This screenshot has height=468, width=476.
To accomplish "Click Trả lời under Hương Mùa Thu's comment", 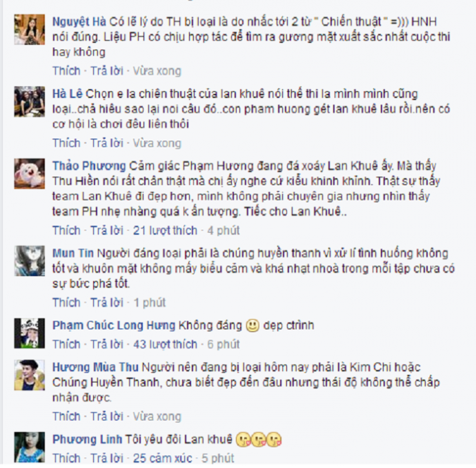I will point(107,416).
